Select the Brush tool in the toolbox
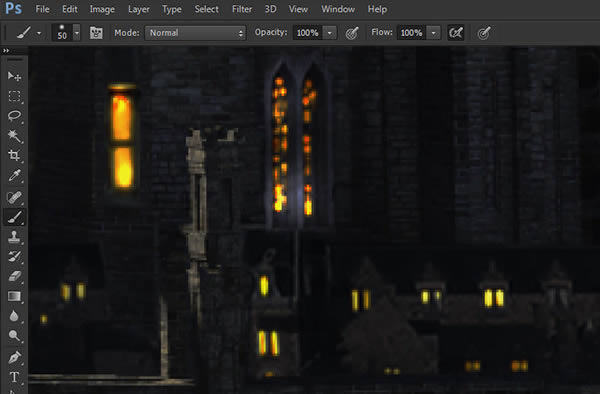 click(14, 217)
